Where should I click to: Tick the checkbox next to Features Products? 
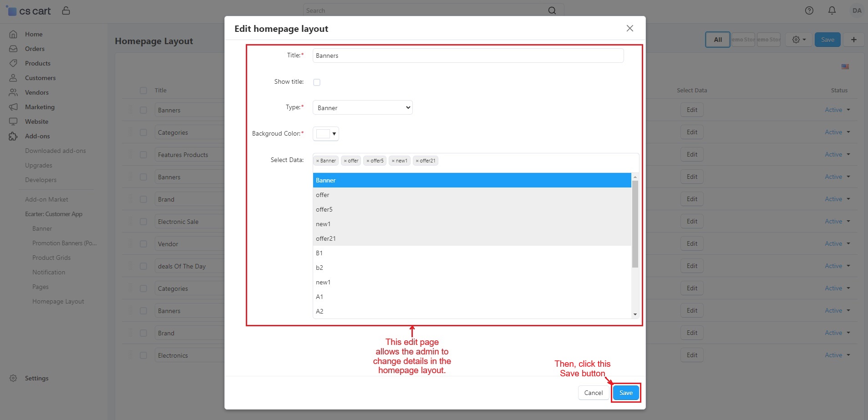(143, 155)
